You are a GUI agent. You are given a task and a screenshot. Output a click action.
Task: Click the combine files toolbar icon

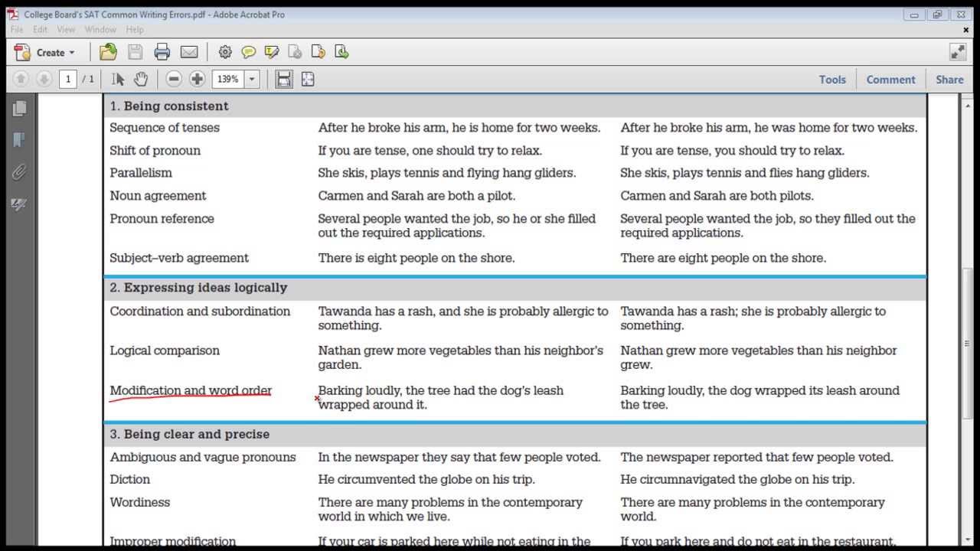pos(295,52)
